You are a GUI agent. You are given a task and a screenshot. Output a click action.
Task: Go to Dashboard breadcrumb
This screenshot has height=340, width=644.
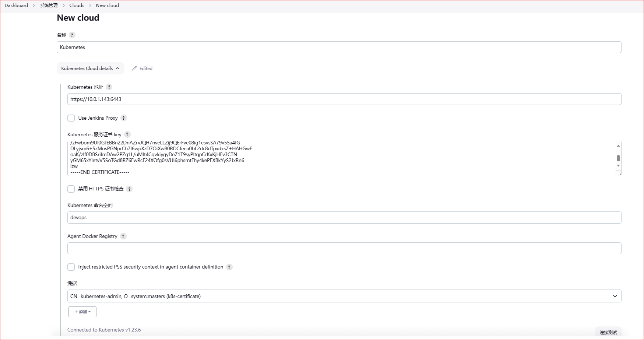pyautogui.click(x=16, y=6)
